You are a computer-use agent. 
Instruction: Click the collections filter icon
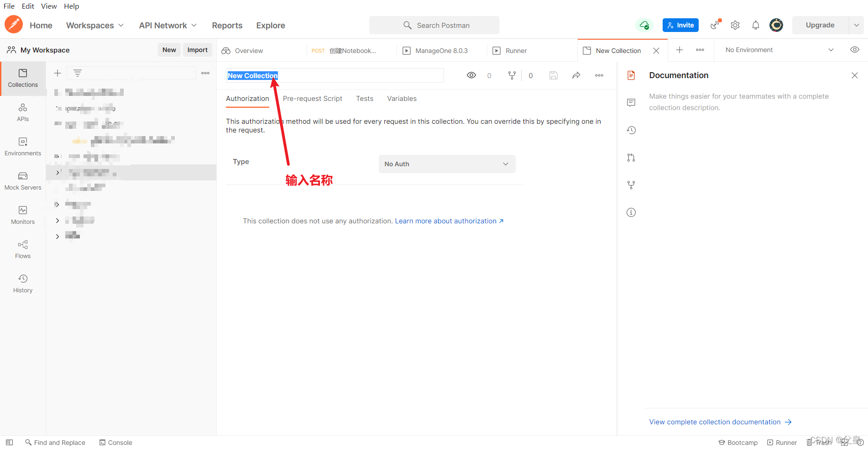(78, 73)
